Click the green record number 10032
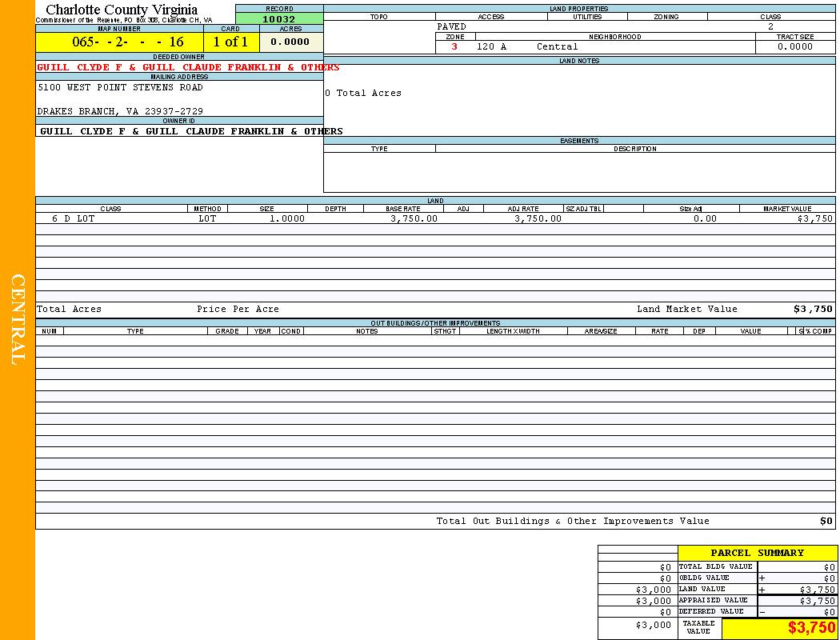 click(x=279, y=19)
